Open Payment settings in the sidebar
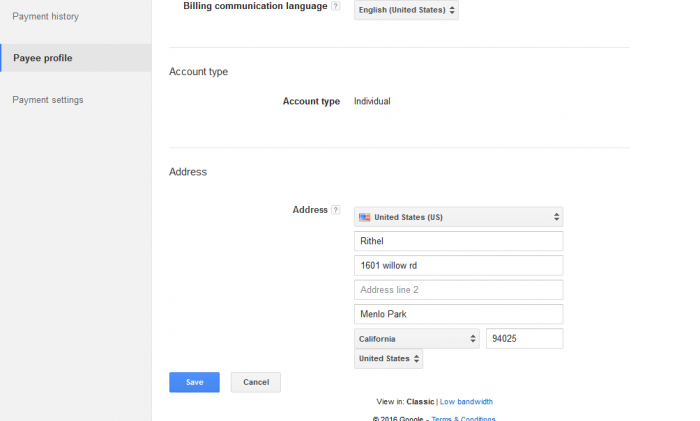Image resolution: width=700 pixels, height=421 pixels. (48, 100)
